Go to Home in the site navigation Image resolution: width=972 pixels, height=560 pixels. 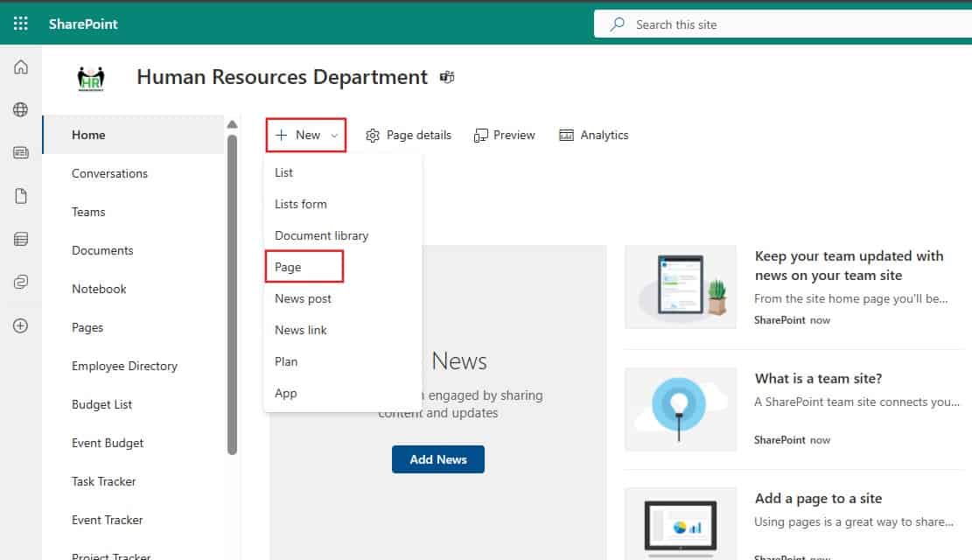click(133, 135)
